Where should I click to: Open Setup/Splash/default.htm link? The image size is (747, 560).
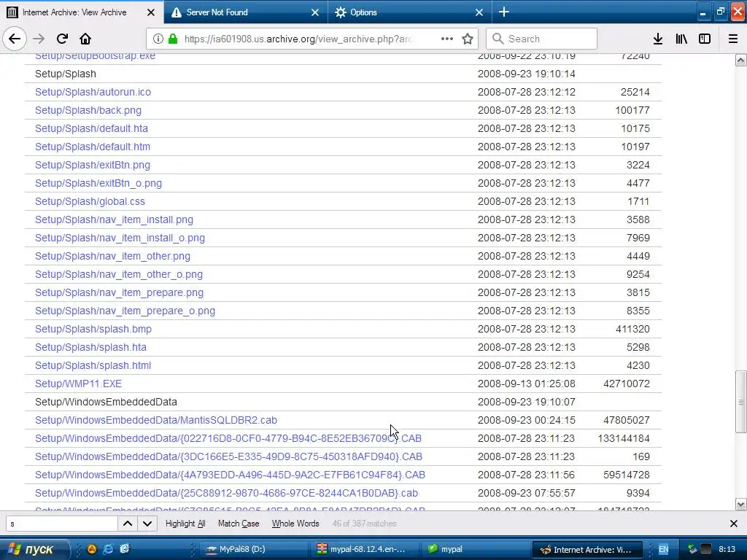[x=93, y=147]
